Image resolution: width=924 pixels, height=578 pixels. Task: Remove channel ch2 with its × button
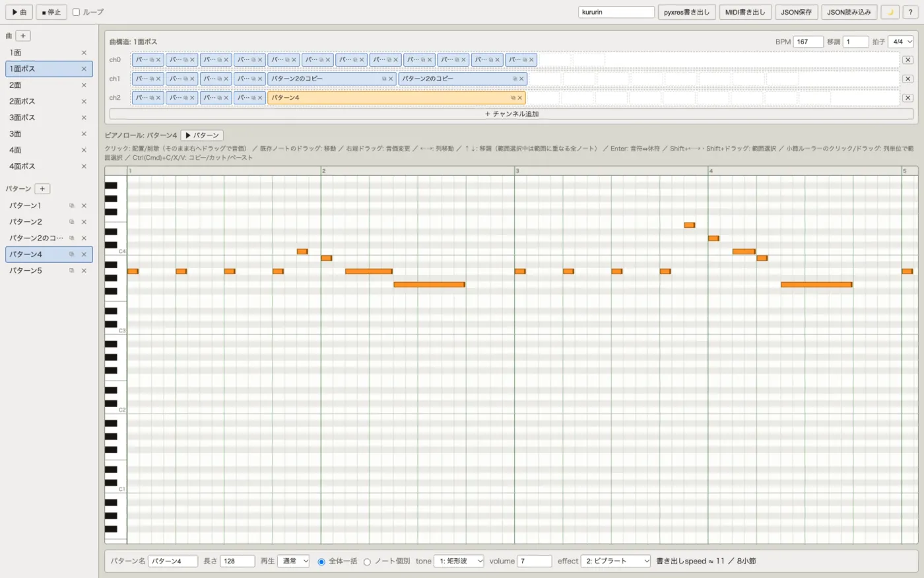point(907,98)
